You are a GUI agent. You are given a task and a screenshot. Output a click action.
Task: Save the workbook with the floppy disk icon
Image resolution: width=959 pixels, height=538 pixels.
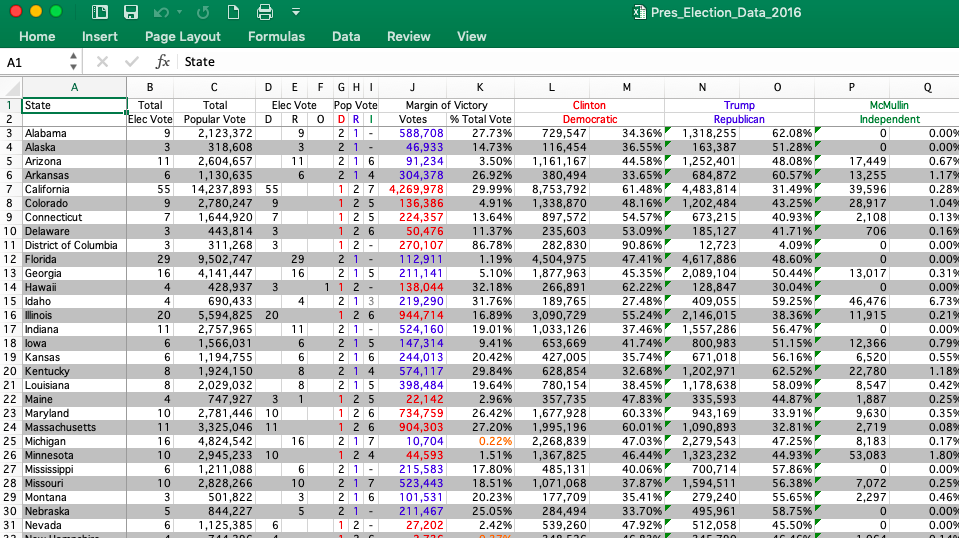tap(130, 12)
